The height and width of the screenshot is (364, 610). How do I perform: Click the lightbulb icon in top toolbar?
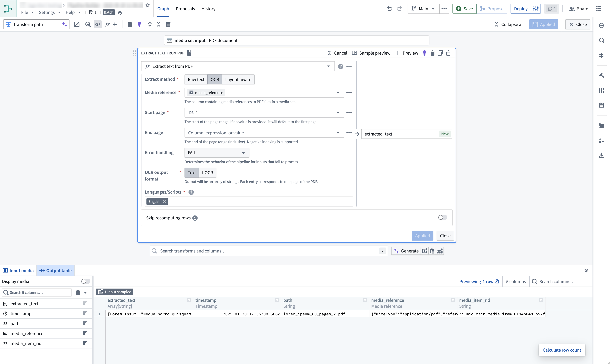(139, 24)
